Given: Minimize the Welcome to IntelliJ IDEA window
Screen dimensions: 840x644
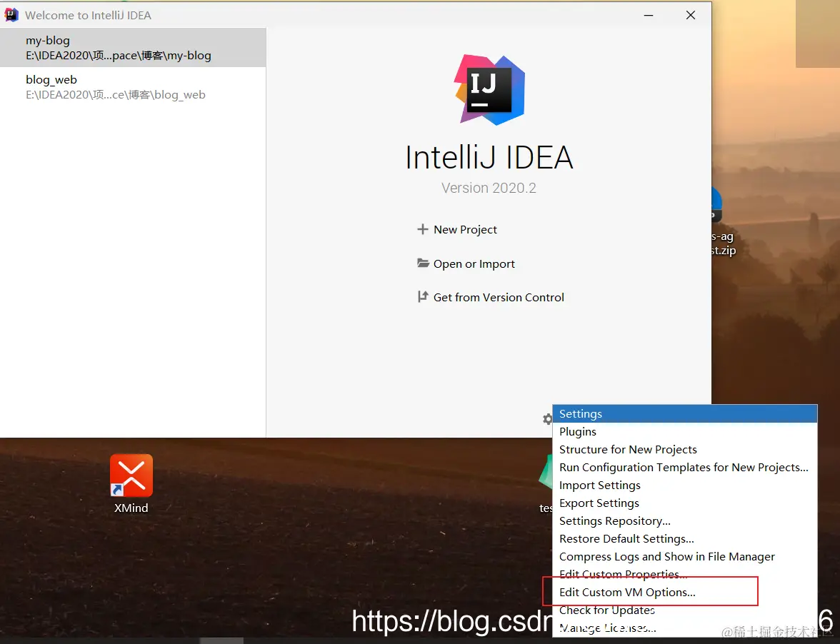Looking at the screenshot, I should point(649,15).
